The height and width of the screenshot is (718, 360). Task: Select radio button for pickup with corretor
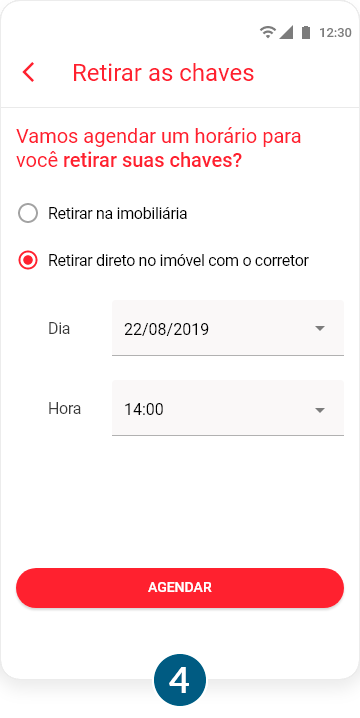[x=27, y=261]
